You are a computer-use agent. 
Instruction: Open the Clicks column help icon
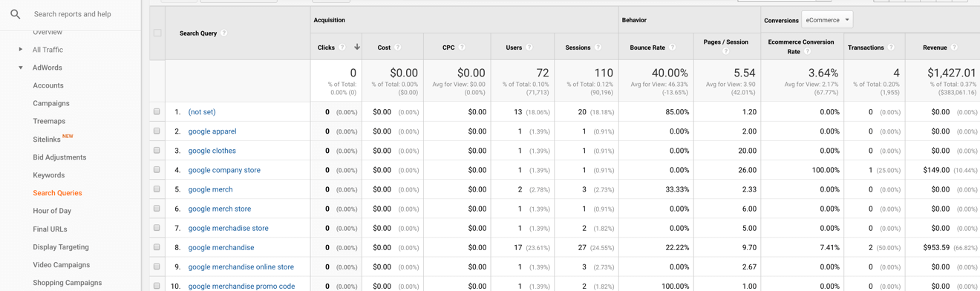pyautogui.click(x=342, y=48)
